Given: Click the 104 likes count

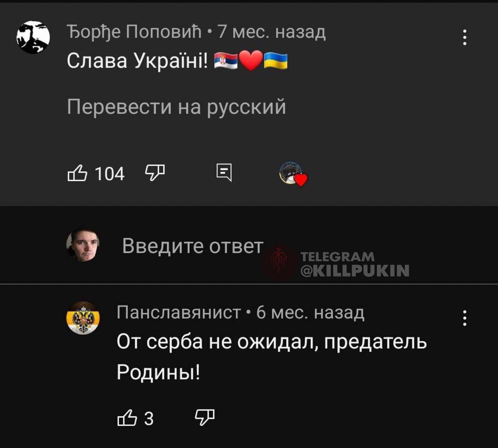Looking at the screenshot, I should coord(109,174).
